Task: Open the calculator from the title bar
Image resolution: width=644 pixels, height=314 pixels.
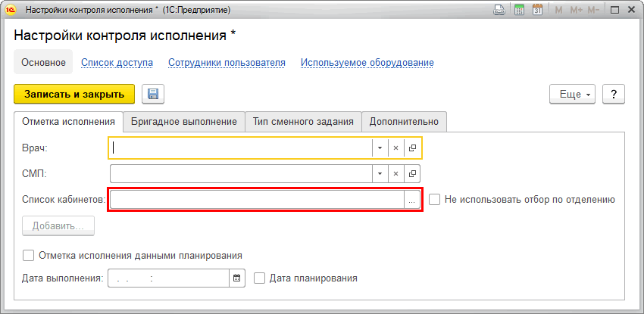Action: tap(520, 11)
